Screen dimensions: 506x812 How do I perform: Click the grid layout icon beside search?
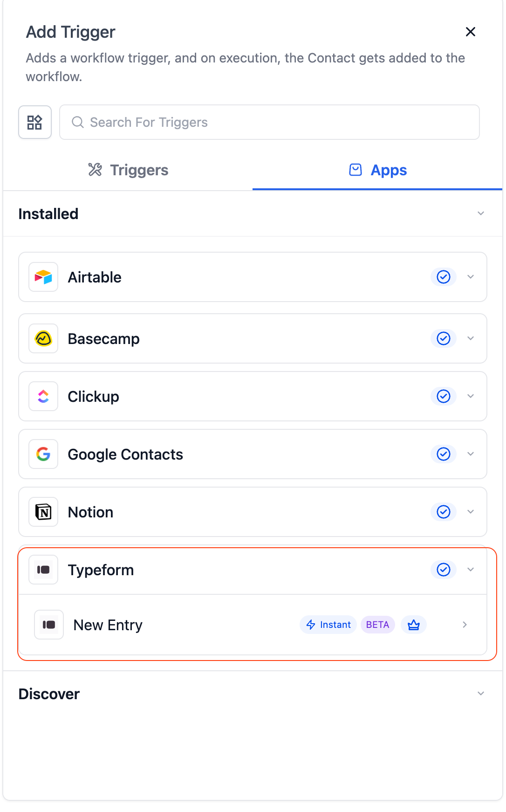[x=35, y=122]
